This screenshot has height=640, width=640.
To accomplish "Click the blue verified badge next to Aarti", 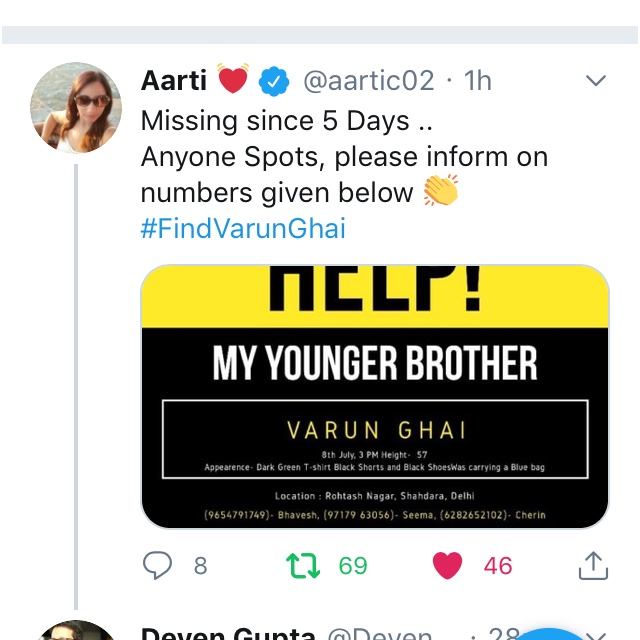I will point(273,81).
